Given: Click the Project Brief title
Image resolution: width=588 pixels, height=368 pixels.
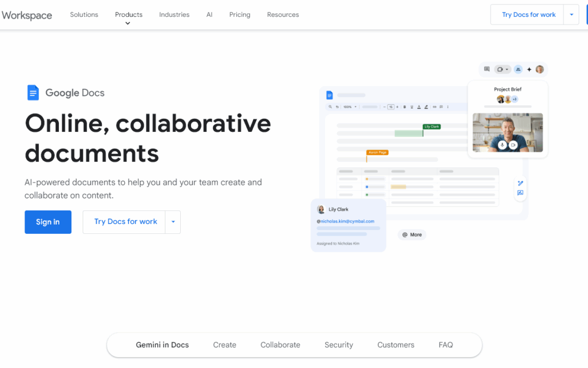Looking at the screenshot, I should [x=508, y=89].
